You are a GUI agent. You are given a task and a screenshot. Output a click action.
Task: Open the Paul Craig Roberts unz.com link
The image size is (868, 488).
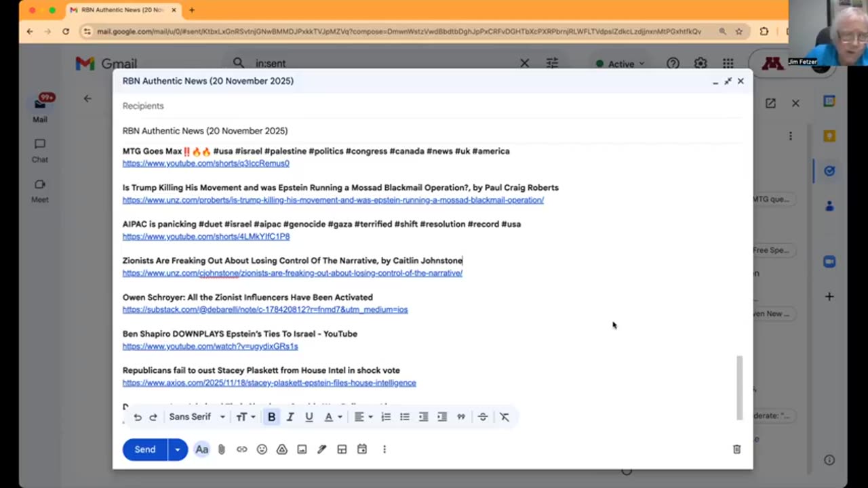pos(333,200)
